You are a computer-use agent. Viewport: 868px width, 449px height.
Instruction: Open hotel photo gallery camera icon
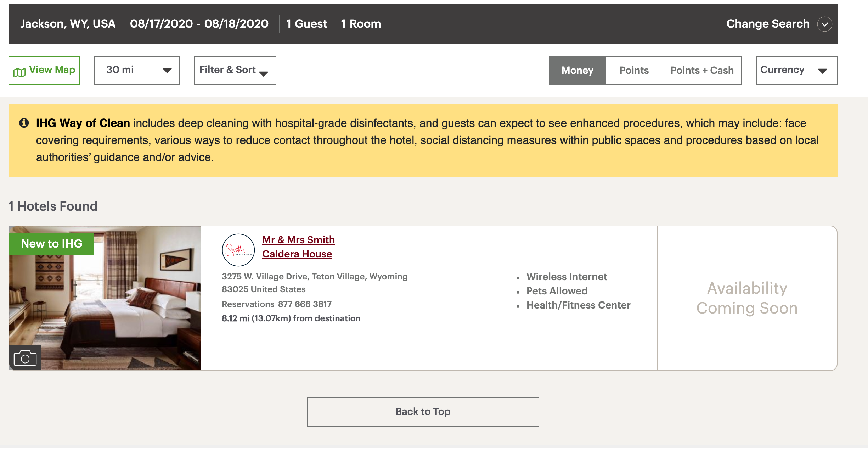(25, 358)
